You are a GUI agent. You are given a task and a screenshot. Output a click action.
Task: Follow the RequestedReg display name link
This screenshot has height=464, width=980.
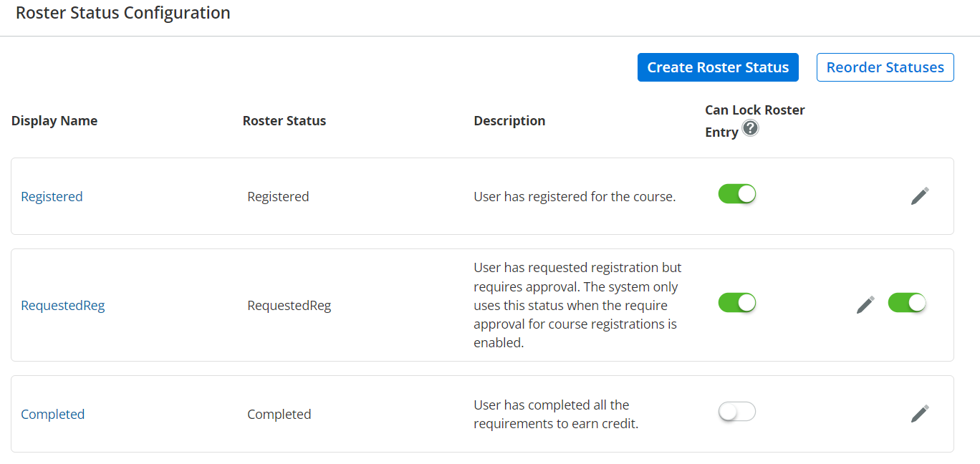[63, 306]
